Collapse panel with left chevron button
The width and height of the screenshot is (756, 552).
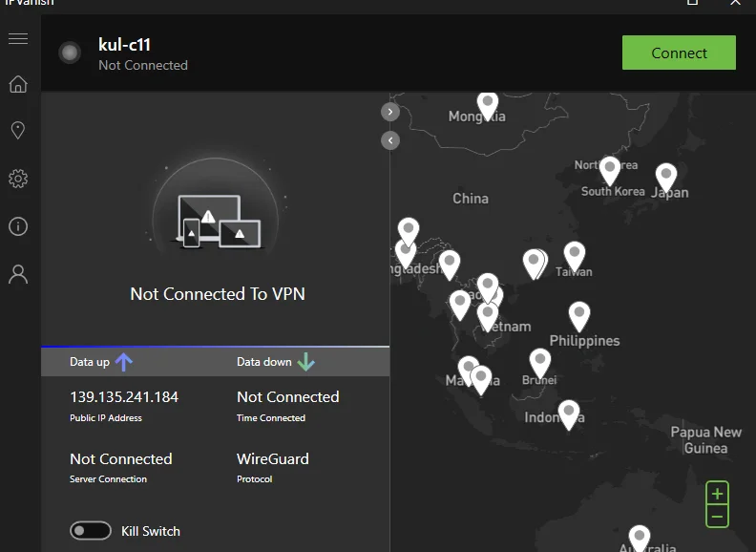click(390, 140)
